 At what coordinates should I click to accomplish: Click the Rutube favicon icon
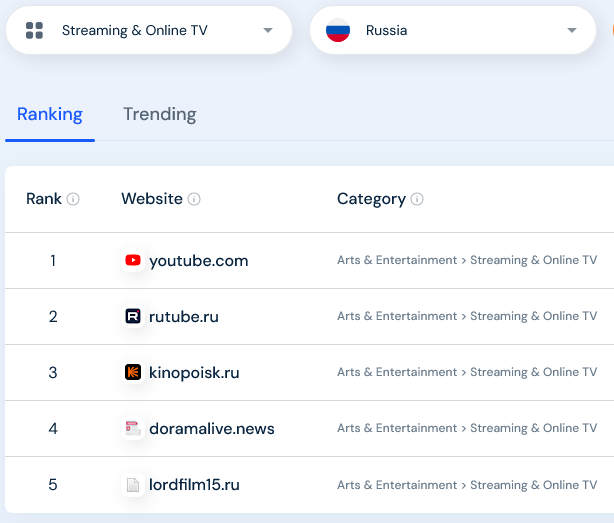pyautogui.click(x=133, y=316)
